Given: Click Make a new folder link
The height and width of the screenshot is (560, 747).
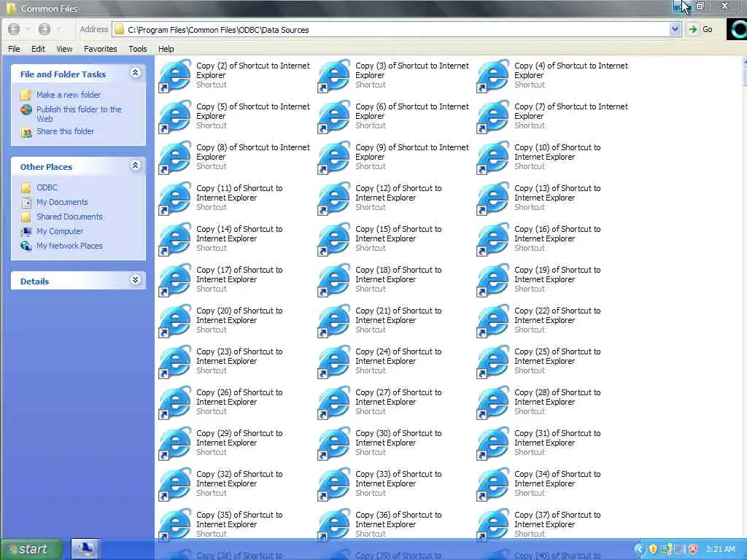Looking at the screenshot, I should coord(69,95).
